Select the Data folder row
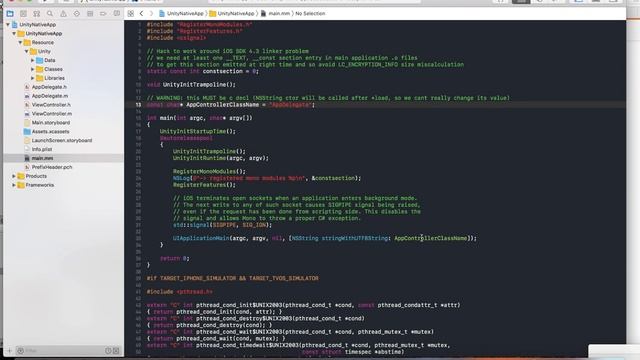This screenshot has height=360, width=640. coord(63,60)
